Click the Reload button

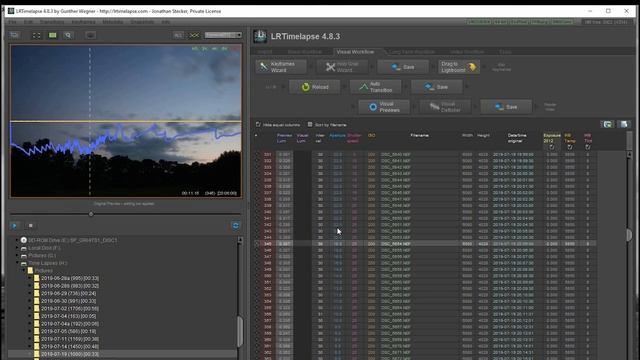click(314, 87)
